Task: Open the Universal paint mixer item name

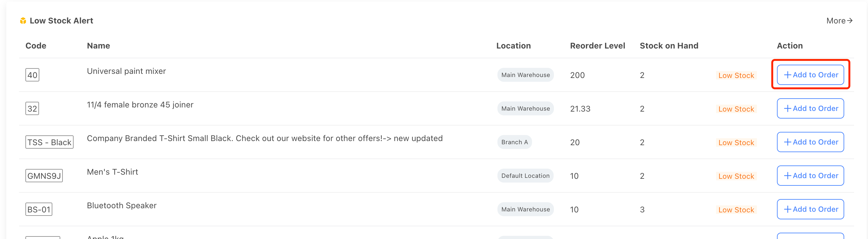Action: pyautogui.click(x=126, y=71)
